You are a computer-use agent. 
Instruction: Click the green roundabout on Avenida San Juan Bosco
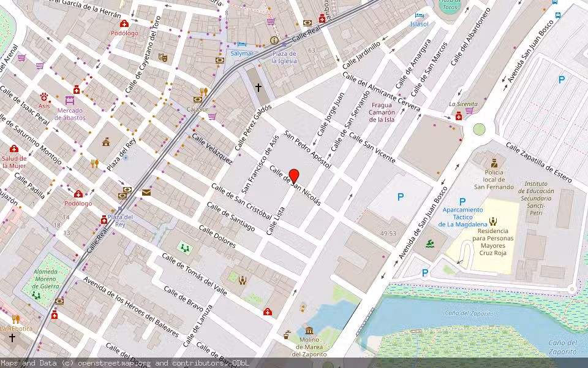pos(479,129)
